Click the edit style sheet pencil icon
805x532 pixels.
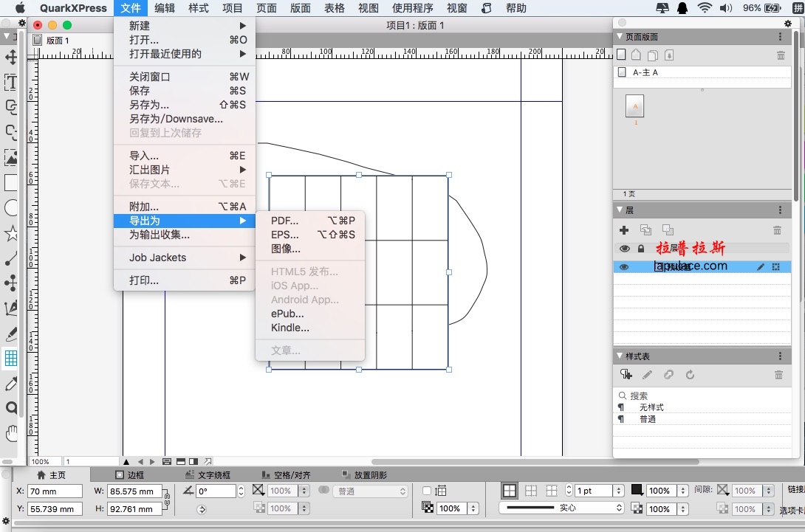[x=648, y=375]
